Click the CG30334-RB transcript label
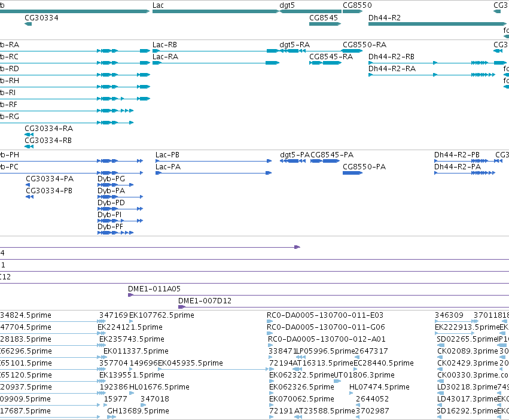509x420 pixels. click(48, 141)
